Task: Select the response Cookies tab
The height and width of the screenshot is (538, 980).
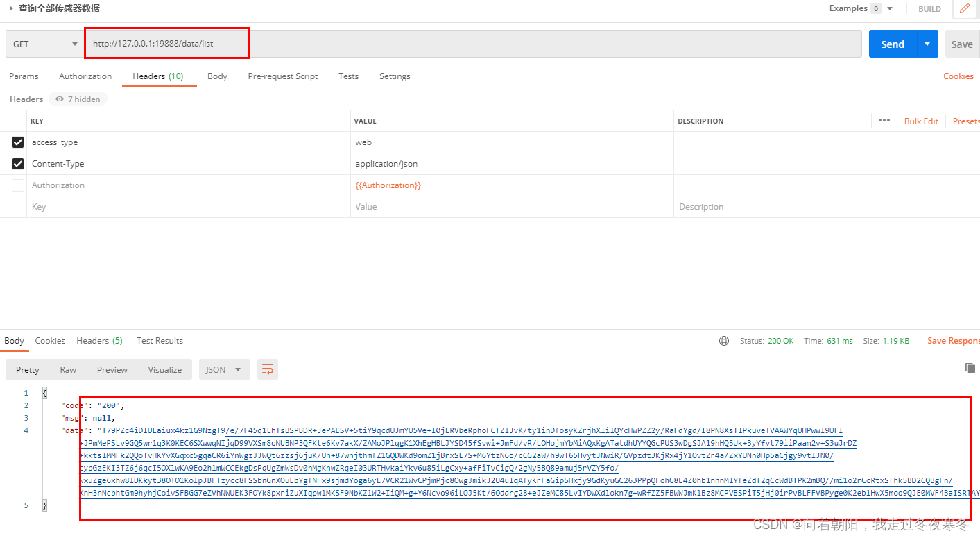Action: point(50,341)
